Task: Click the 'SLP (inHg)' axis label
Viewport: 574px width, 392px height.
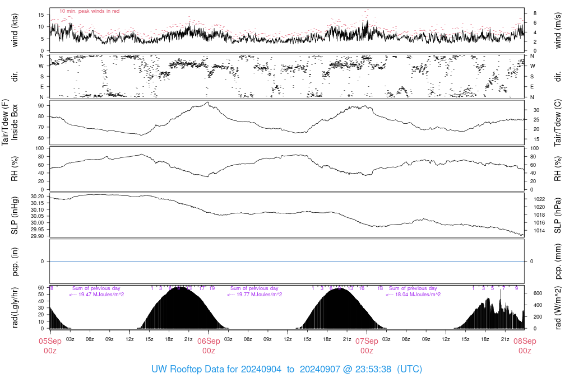Action: (x=15, y=216)
